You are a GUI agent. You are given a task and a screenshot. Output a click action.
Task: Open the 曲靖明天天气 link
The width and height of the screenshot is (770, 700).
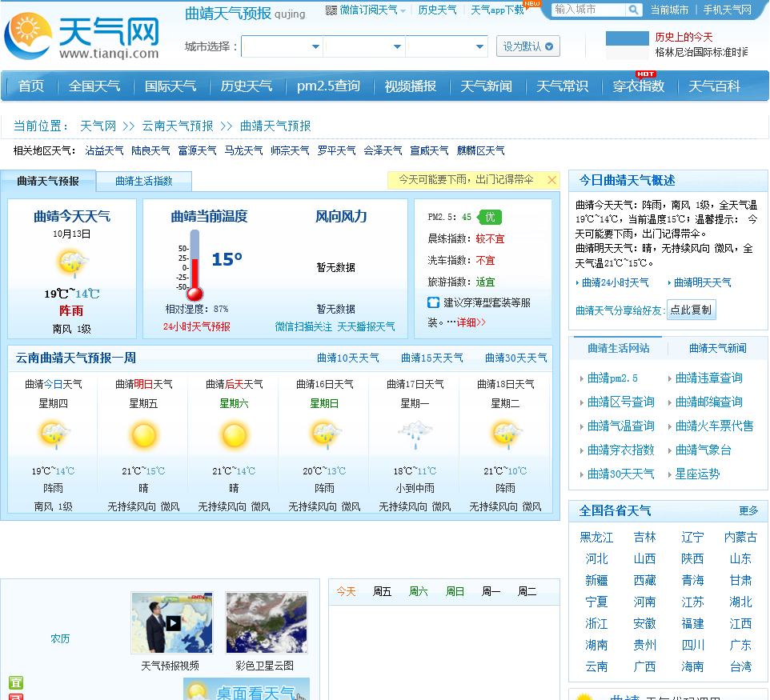(x=702, y=282)
